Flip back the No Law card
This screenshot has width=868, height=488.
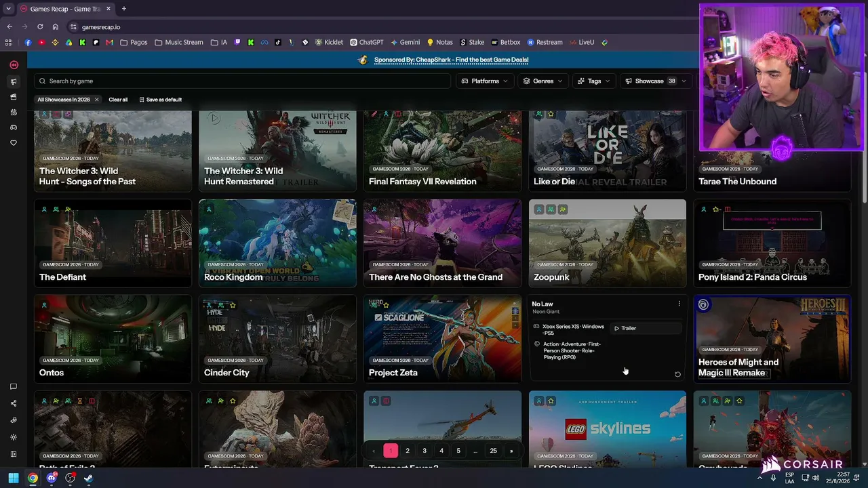point(677,374)
